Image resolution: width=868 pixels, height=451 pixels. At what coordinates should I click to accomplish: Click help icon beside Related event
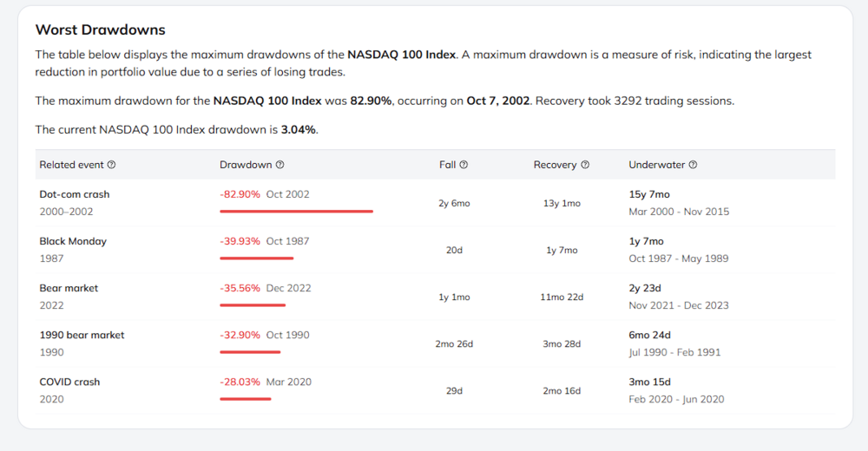[x=111, y=165]
